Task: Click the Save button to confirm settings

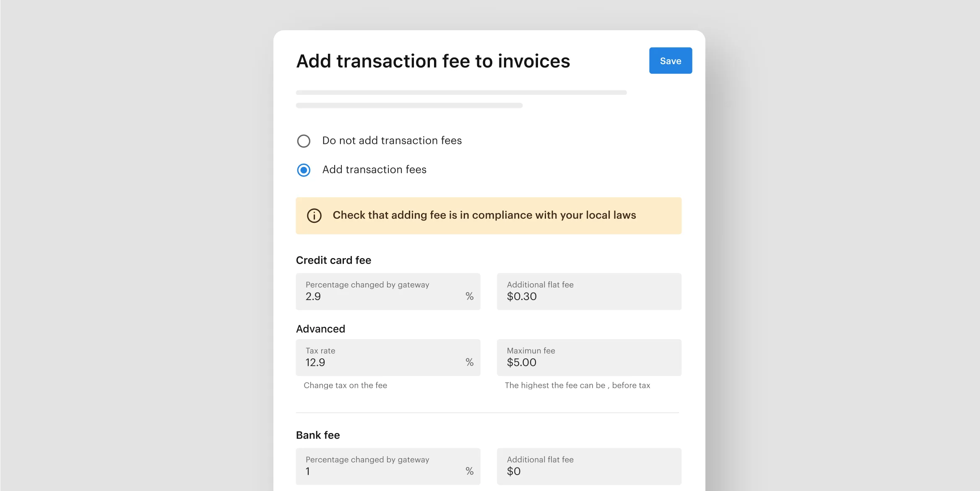Action: pos(671,60)
